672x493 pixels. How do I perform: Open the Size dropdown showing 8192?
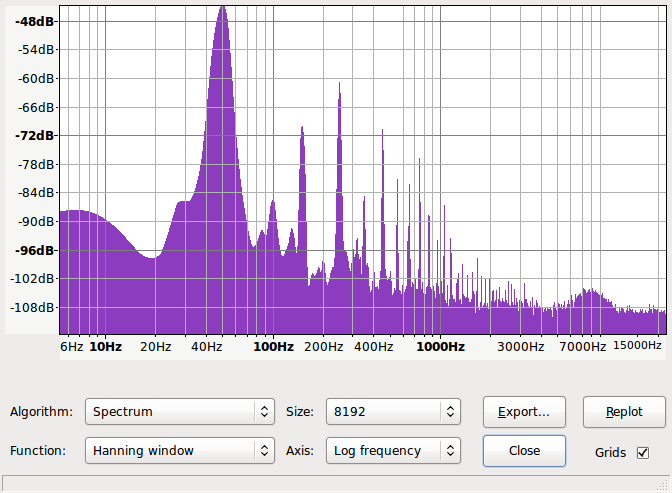coord(393,412)
